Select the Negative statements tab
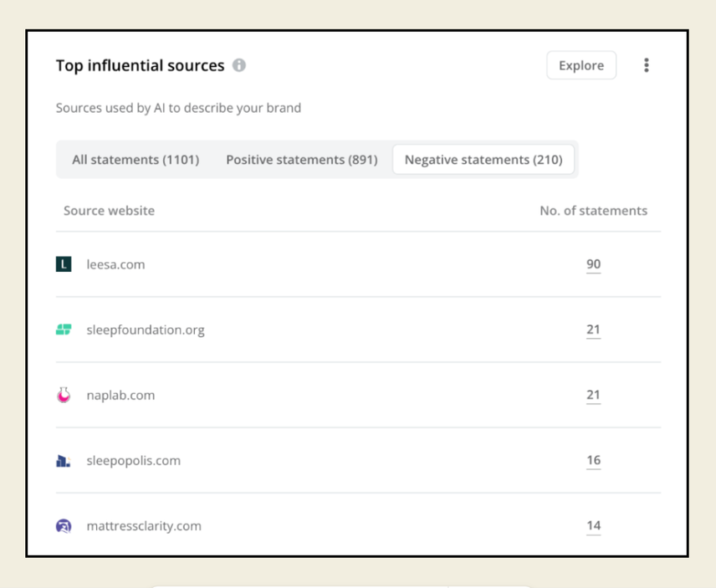The width and height of the screenshot is (716, 588). (x=483, y=159)
